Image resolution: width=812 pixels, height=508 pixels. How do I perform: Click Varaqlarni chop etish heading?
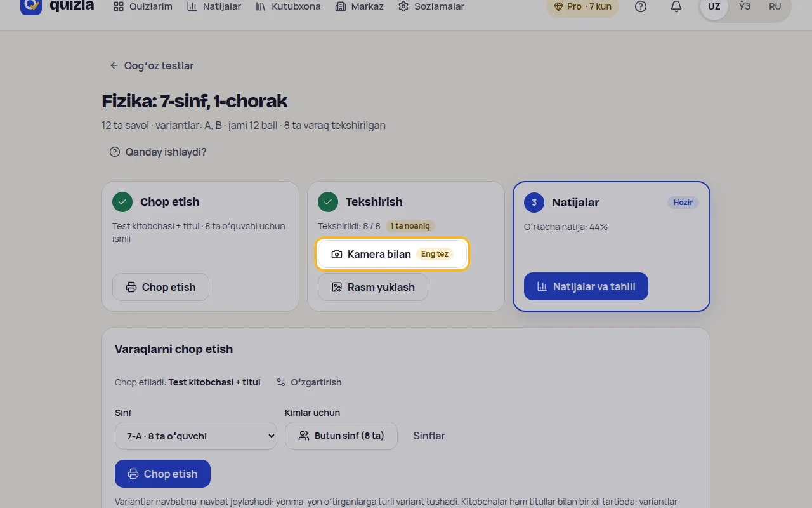174,349
